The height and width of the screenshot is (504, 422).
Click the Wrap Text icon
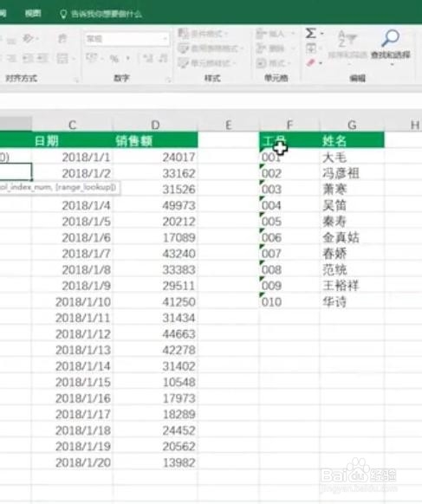(x=62, y=39)
